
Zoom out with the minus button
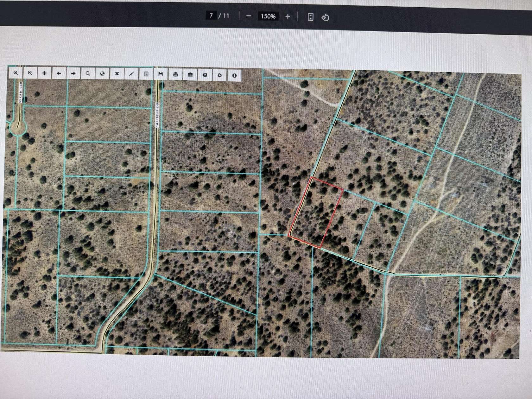point(249,16)
